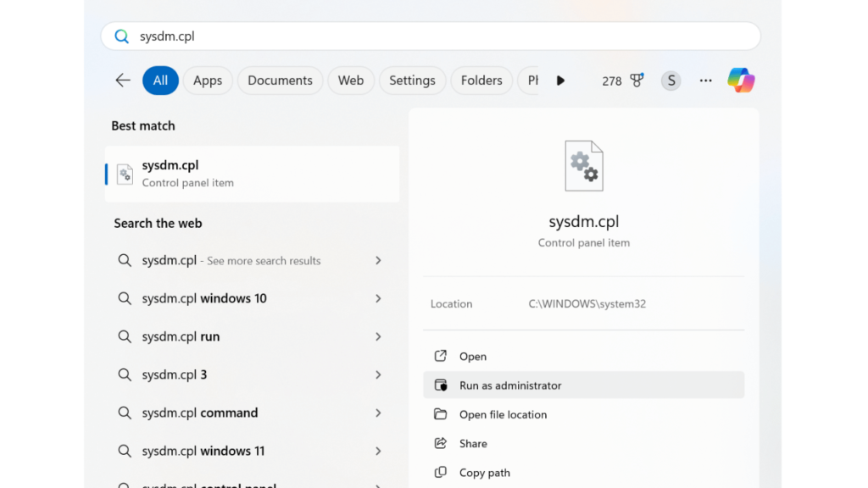Switch to the Folders filter tab
This screenshot has height=488, width=868.
point(481,80)
